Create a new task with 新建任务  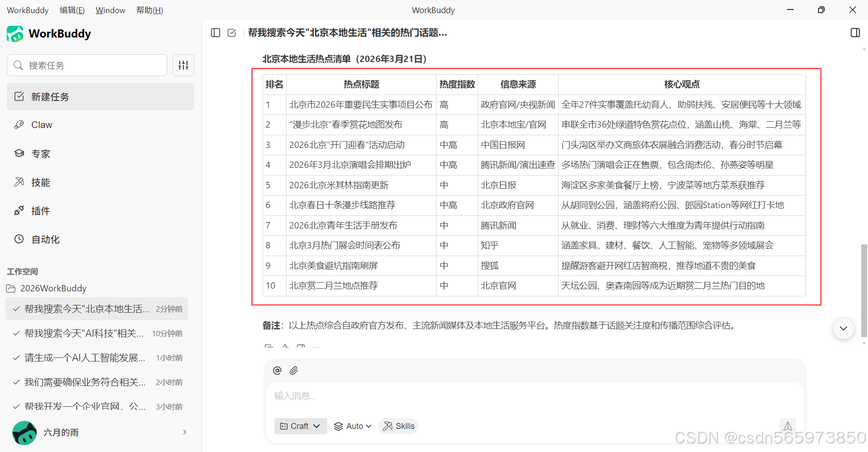pyautogui.click(x=101, y=96)
